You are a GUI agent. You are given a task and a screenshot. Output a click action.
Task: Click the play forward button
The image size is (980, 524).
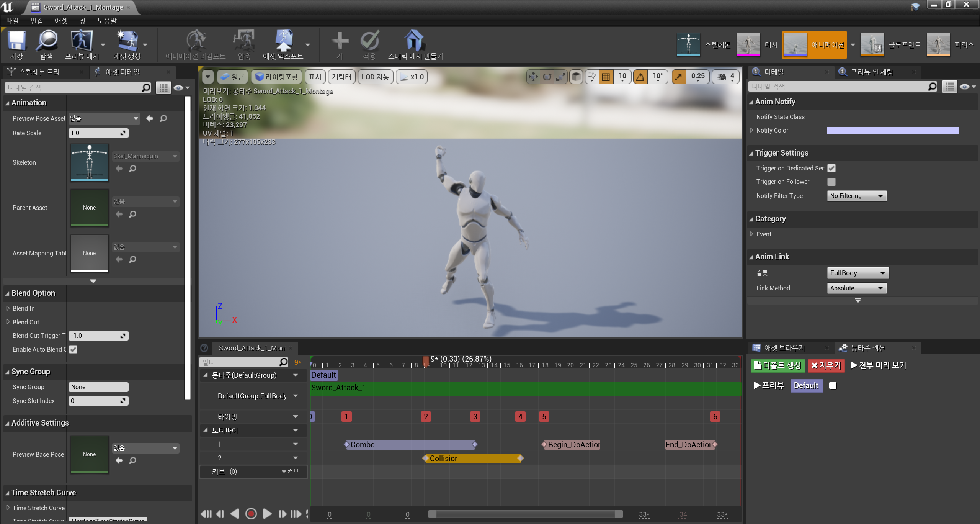267,514
